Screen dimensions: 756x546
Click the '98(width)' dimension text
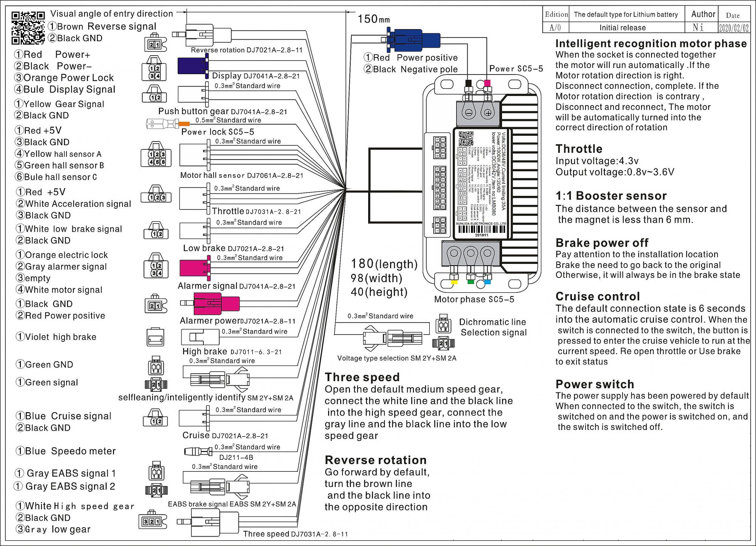pos(376,278)
